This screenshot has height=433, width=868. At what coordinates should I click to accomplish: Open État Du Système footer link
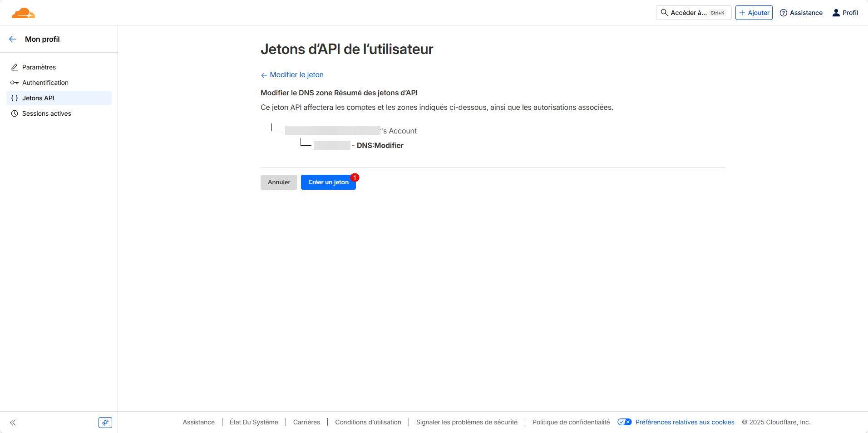point(254,422)
